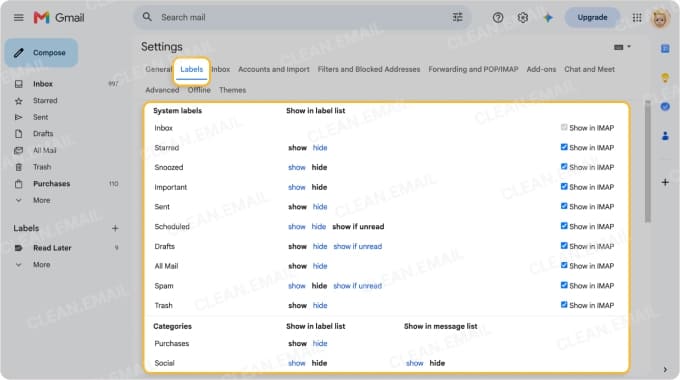Hide the All Mail label
Viewport: 680px width, 380px height.
(x=320, y=266)
